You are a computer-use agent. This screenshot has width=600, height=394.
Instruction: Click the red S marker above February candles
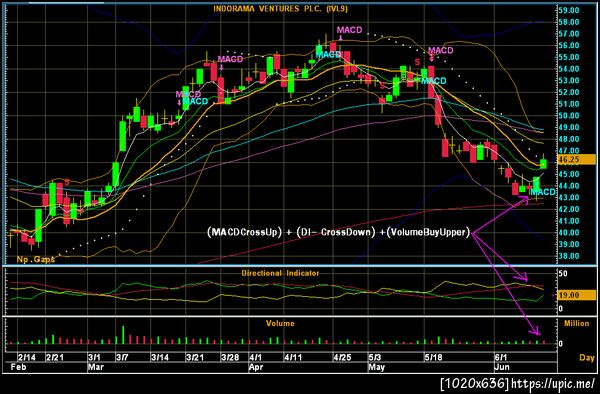pyautogui.click(x=67, y=182)
